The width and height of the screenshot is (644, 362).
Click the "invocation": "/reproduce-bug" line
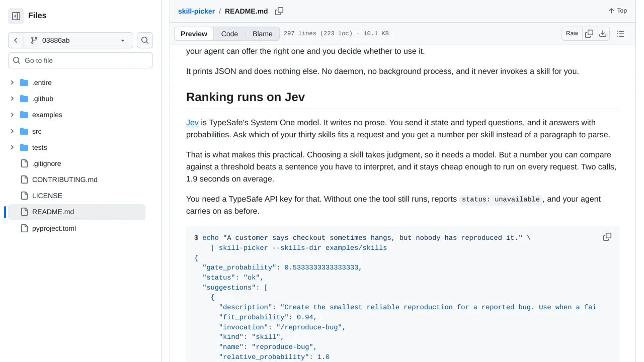(282, 327)
